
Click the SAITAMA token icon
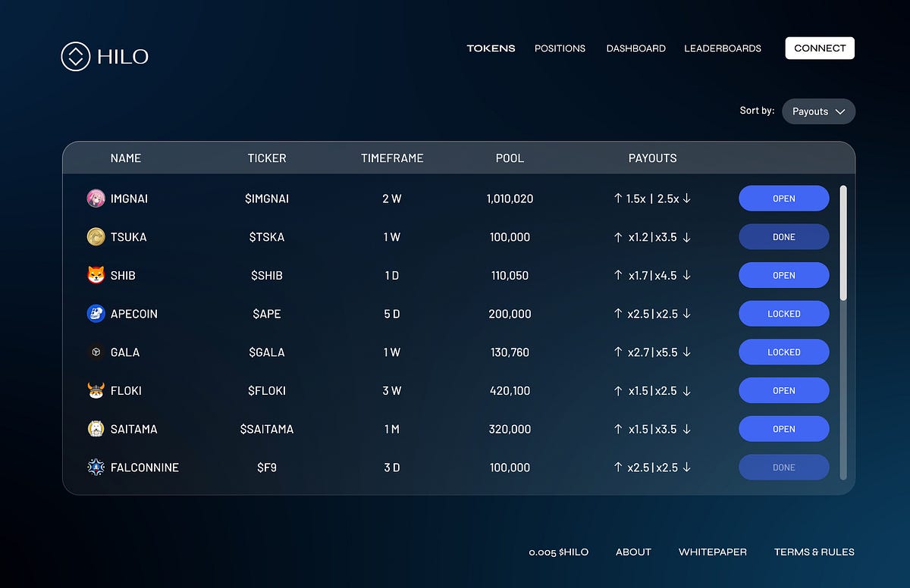pyautogui.click(x=95, y=428)
